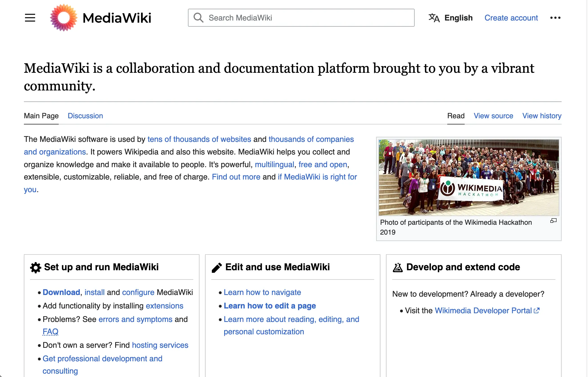Click the flask icon beside Develop heading
Image resolution: width=588 pixels, height=377 pixels.
click(398, 267)
